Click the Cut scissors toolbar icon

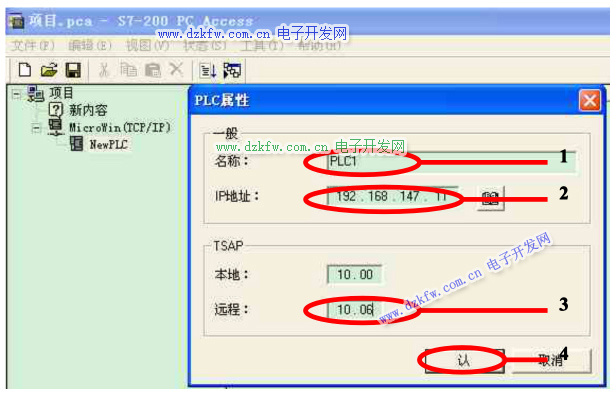pyautogui.click(x=104, y=70)
